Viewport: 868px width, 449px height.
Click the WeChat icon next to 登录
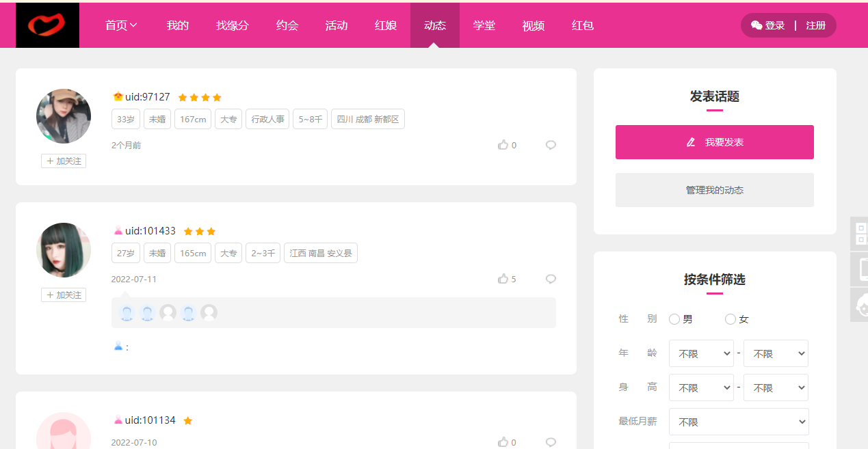(x=757, y=25)
